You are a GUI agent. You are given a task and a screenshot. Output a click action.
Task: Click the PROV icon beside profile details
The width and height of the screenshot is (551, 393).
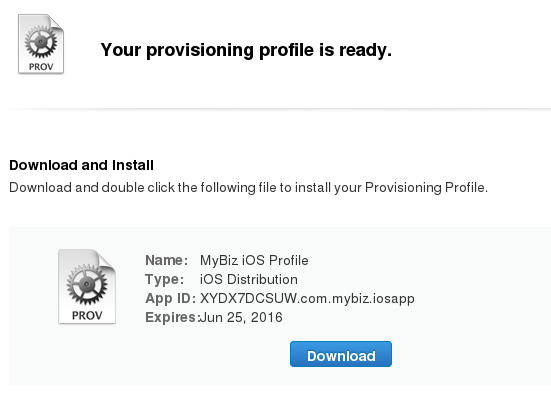coord(87,286)
